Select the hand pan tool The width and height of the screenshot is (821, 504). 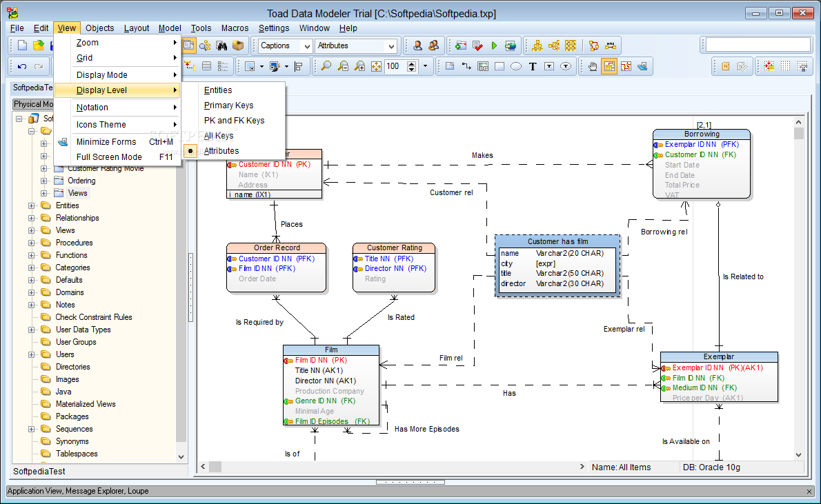(x=592, y=66)
